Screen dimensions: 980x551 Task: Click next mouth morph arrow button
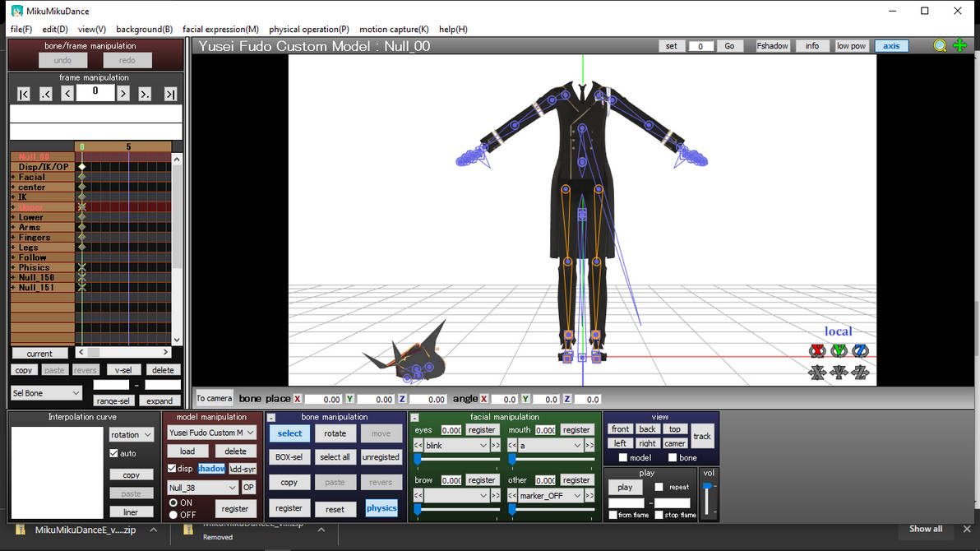pyautogui.click(x=589, y=445)
